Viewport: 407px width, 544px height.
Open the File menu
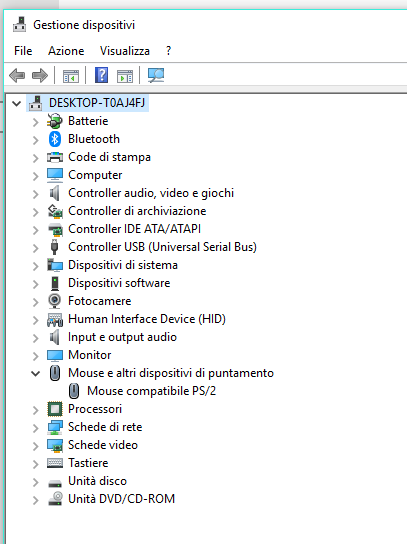(x=23, y=51)
